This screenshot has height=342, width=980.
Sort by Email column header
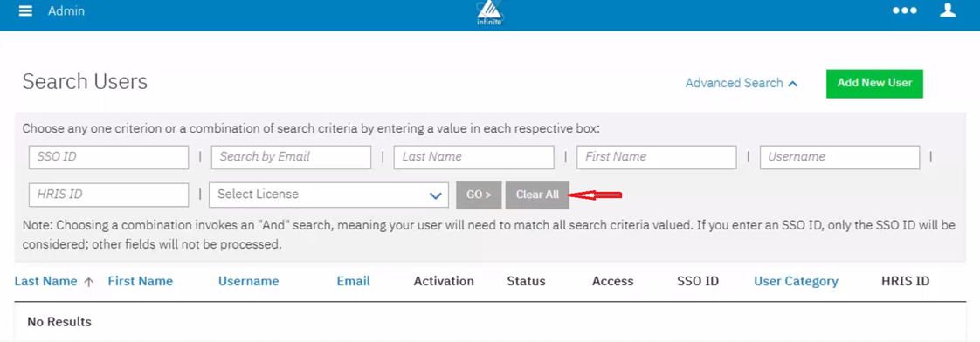[353, 282]
